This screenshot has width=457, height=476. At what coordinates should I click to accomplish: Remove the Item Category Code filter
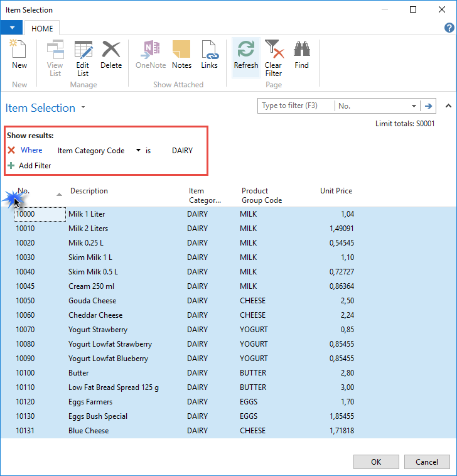coord(11,151)
